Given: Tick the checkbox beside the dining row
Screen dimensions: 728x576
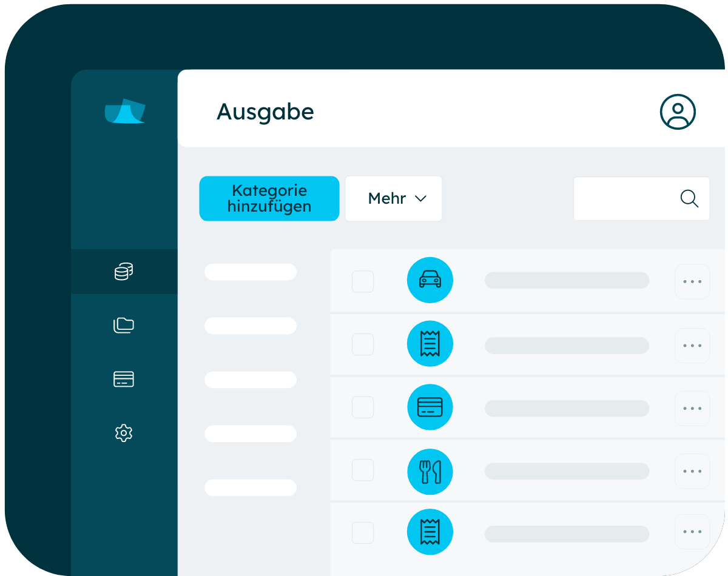Looking at the screenshot, I should pos(362,471).
